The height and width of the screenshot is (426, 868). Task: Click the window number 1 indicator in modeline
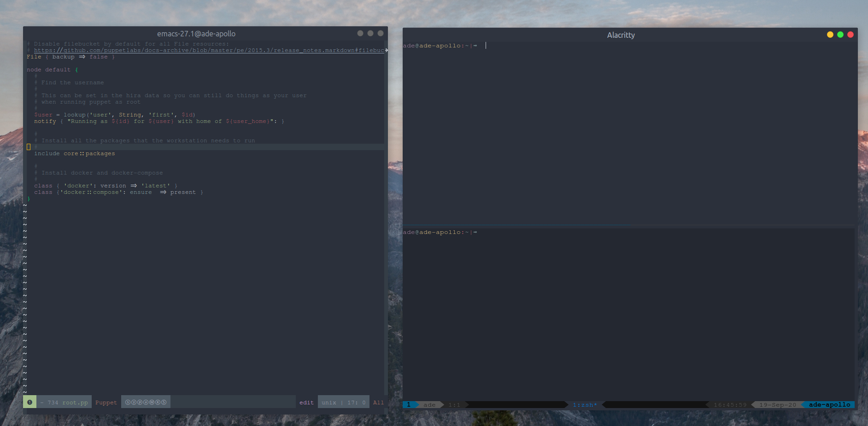[x=29, y=402]
